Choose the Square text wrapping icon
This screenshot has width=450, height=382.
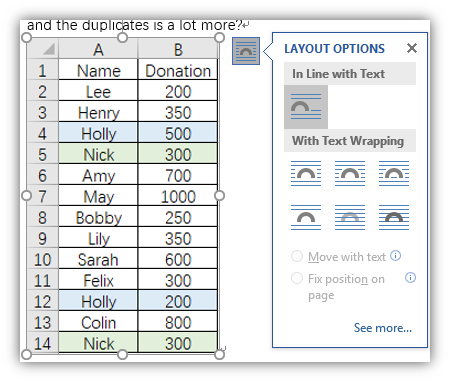(306, 173)
